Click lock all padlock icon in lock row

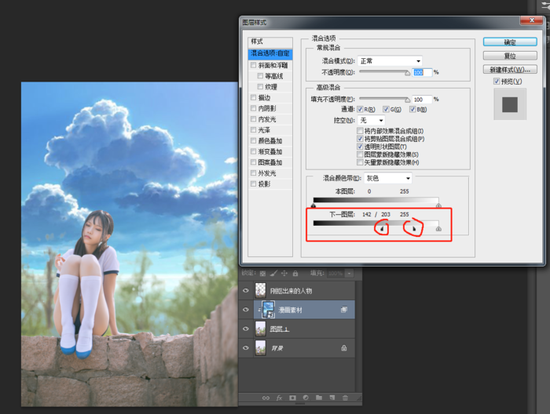295,273
